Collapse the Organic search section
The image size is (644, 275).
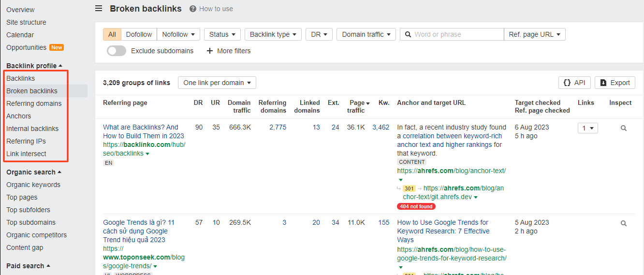(x=34, y=172)
